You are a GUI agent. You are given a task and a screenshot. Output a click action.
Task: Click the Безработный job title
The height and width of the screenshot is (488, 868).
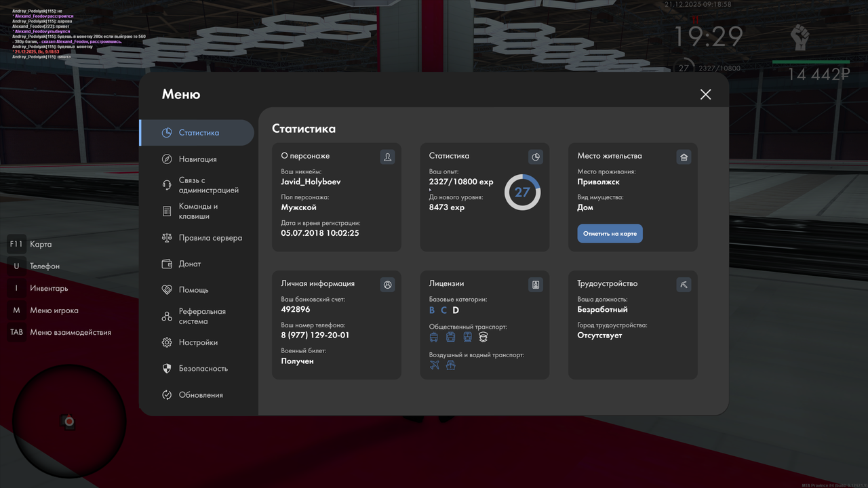[603, 310]
